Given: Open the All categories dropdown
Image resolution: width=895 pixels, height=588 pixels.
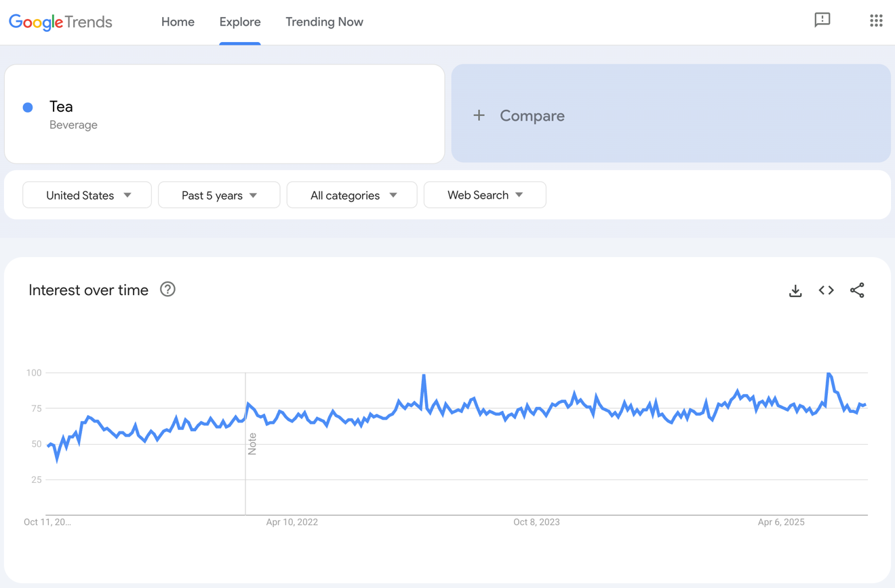Looking at the screenshot, I should click(351, 195).
